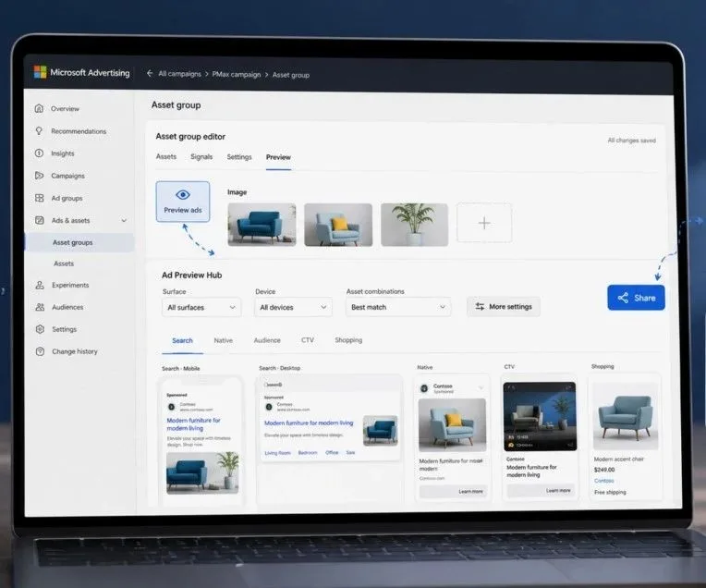Expand the Native preview card chevron
Viewport: 706px width, 588px height.
point(481,388)
